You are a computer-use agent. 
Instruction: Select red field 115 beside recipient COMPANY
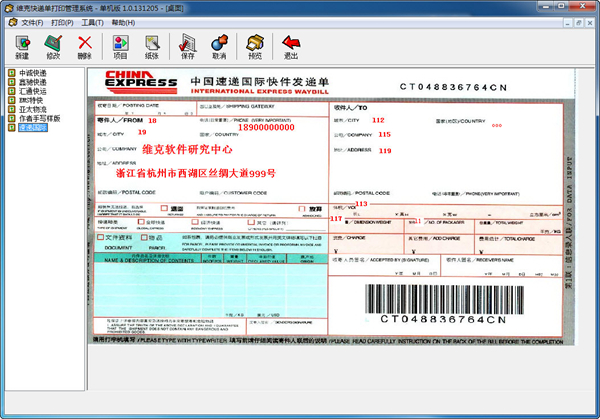385,134
